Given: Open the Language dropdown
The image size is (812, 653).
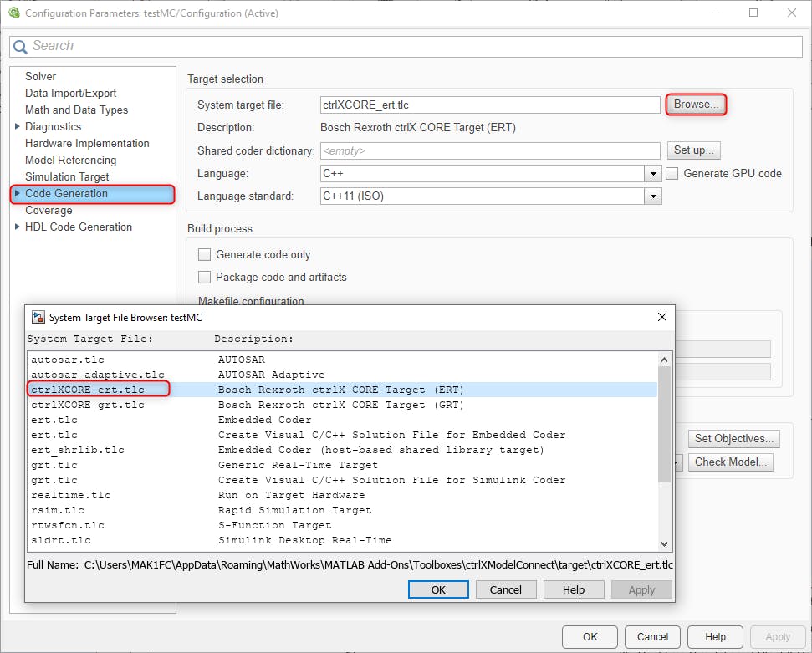Looking at the screenshot, I should (x=653, y=173).
